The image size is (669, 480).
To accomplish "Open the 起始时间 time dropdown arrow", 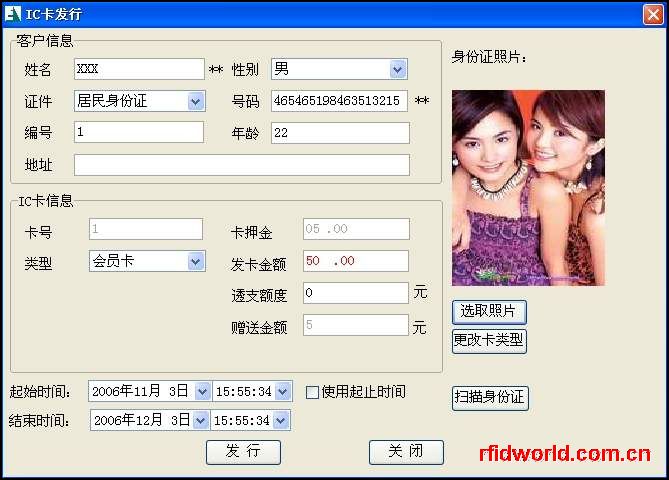I will click(283, 391).
